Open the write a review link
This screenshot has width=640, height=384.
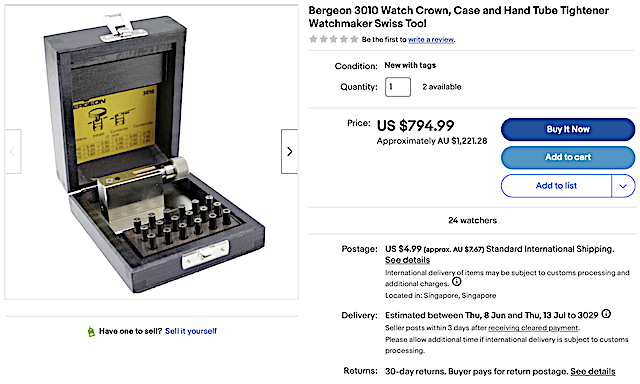pos(431,40)
